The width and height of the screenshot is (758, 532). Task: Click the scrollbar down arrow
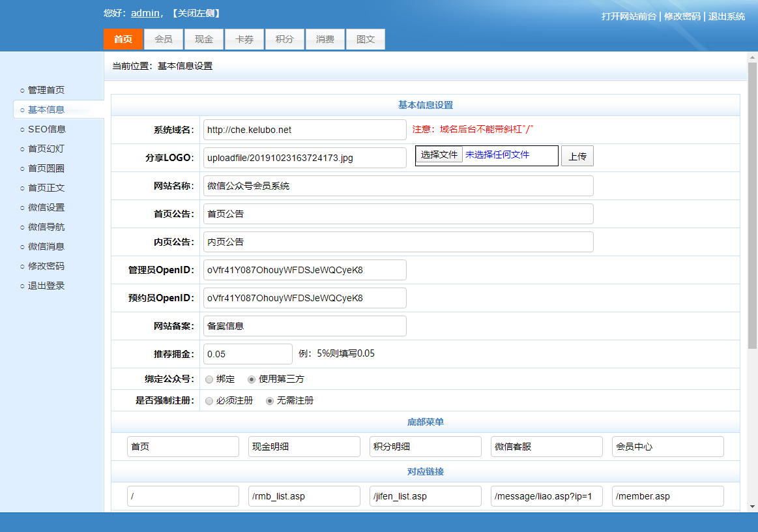(x=752, y=506)
